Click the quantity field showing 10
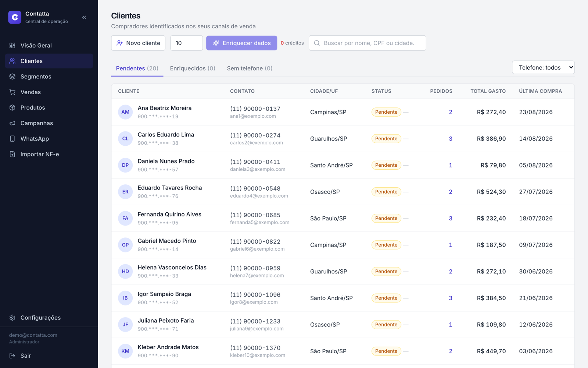Image resolution: width=588 pixels, height=368 pixels. click(x=187, y=43)
